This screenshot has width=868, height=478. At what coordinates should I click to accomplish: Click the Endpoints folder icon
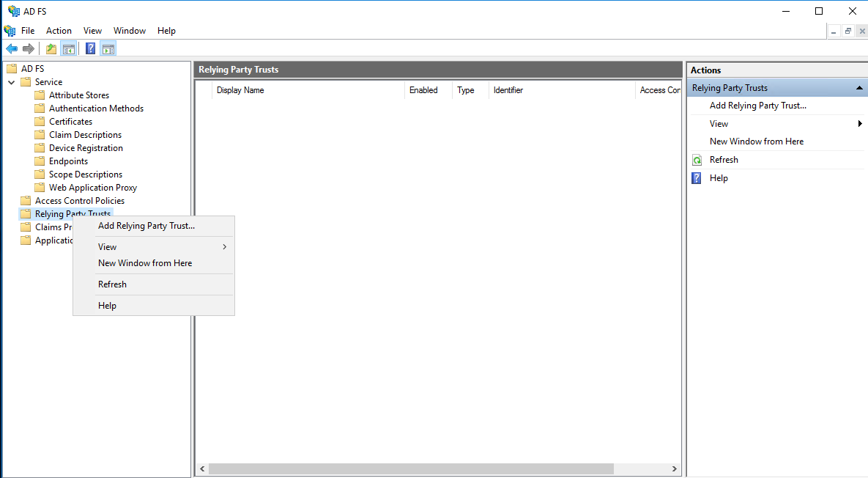coord(40,161)
